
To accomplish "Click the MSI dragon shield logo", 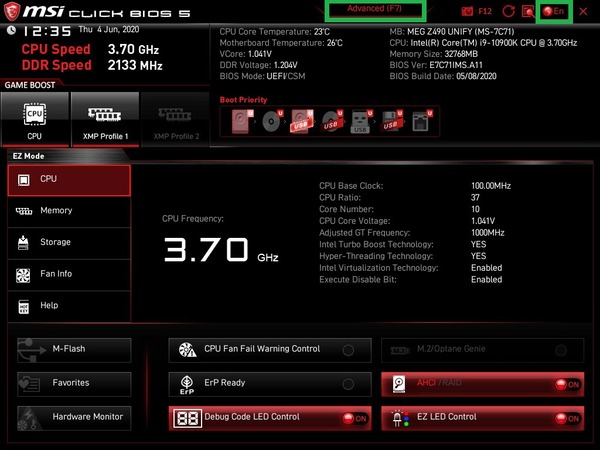I will coord(12,11).
